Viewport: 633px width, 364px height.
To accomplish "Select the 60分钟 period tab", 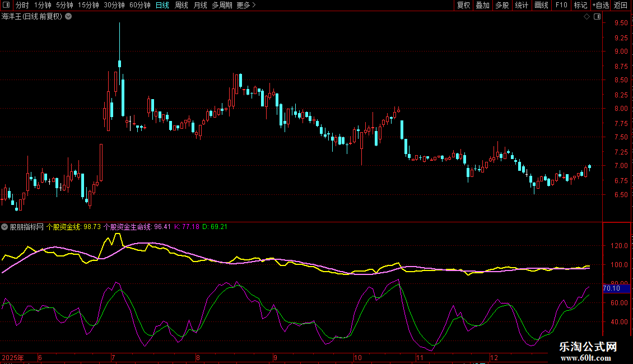I will pos(139,5).
